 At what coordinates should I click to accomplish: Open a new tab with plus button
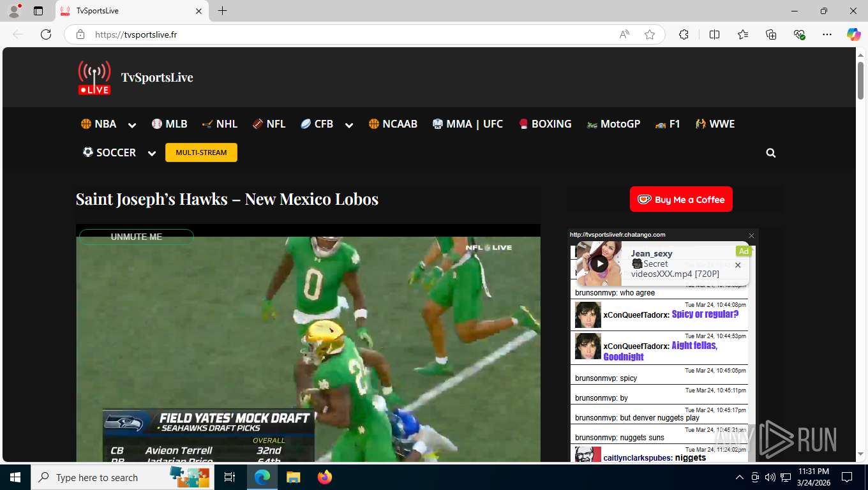tap(222, 11)
